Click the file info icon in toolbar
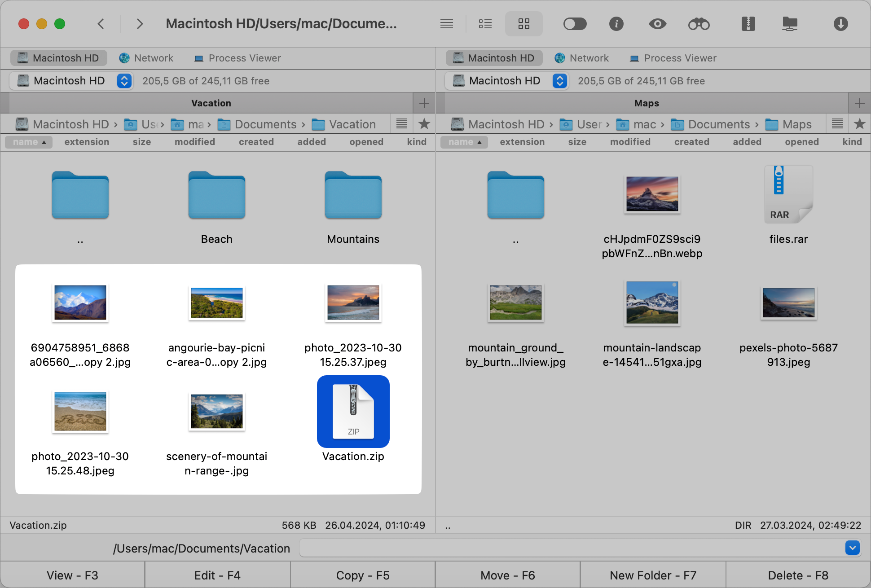Image resolution: width=871 pixels, height=588 pixels. (616, 24)
